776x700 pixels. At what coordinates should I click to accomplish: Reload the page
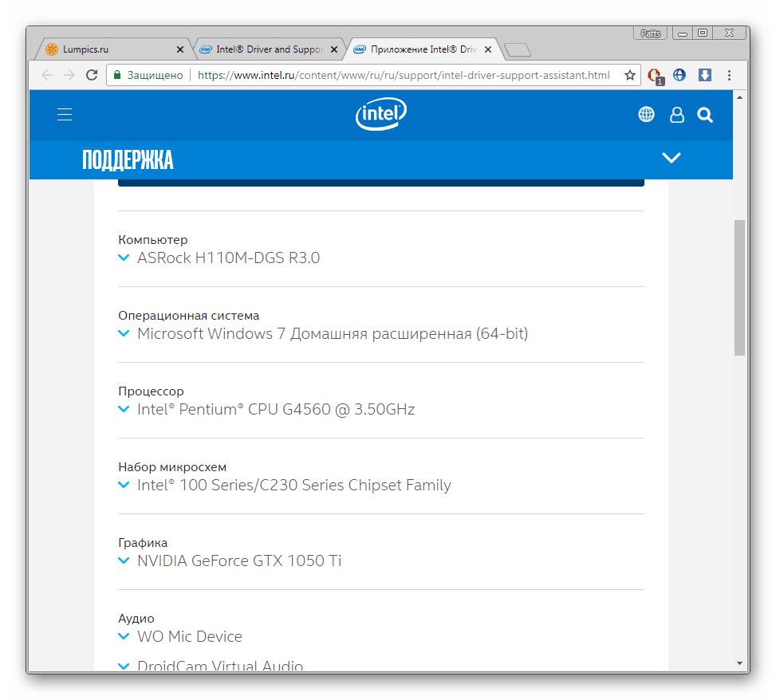pyautogui.click(x=92, y=75)
